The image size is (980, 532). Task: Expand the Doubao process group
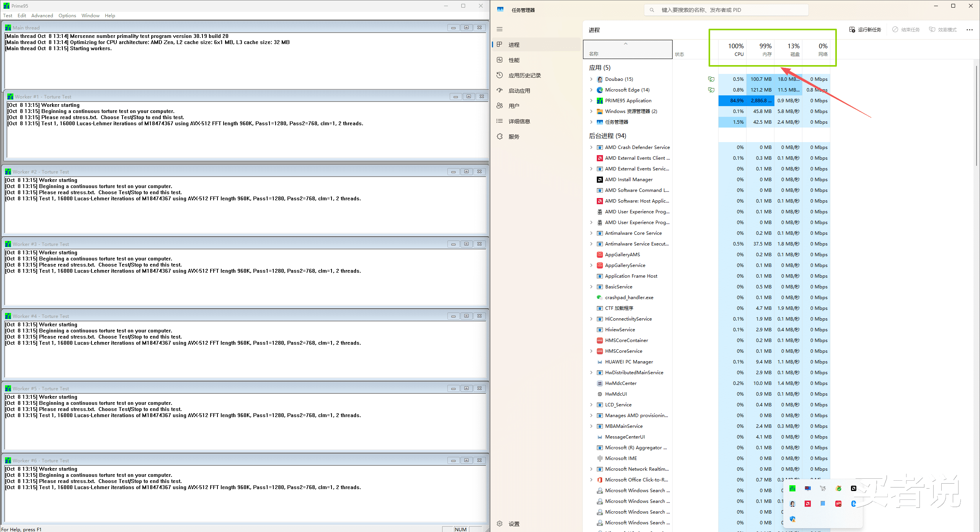[591, 79]
